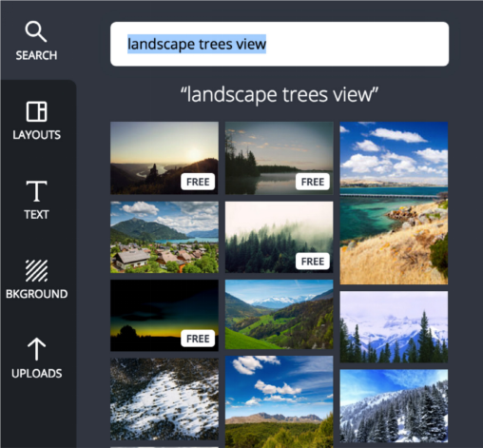
Task: Select the foggy pine forest photo
Action: coord(280,237)
